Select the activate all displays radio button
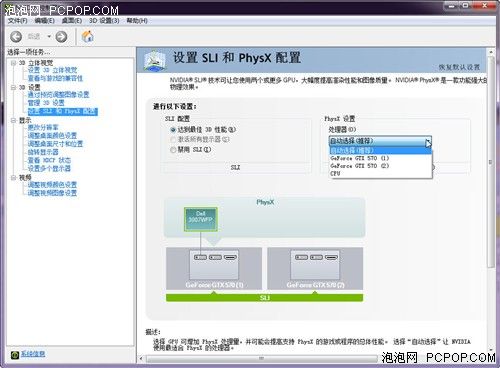This screenshot has width=500, height=368. point(173,139)
